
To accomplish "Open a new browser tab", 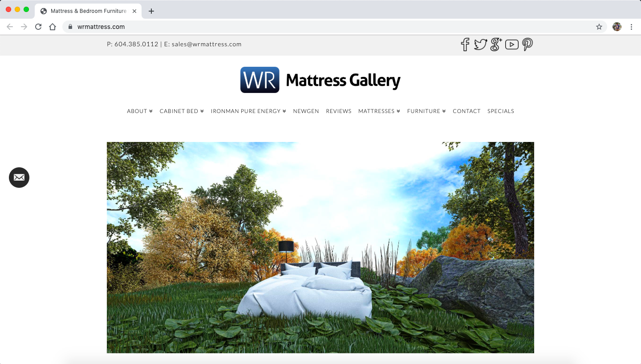I will tap(151, 11).
